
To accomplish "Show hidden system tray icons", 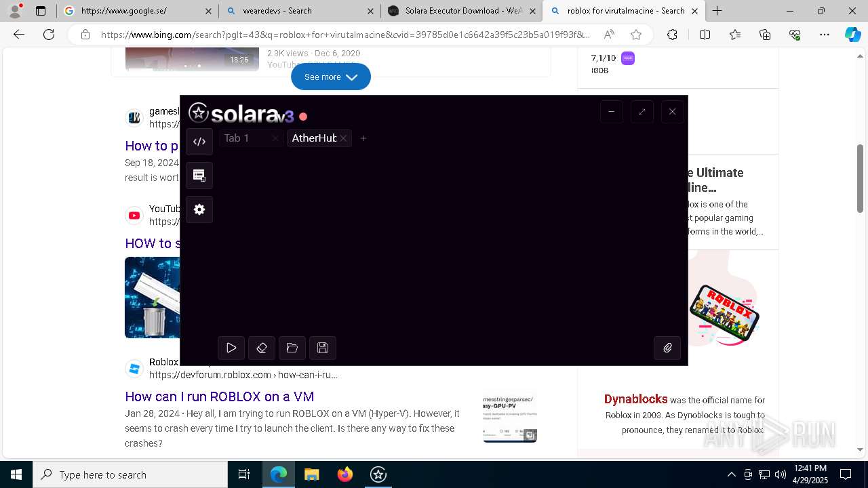I will (731, 474).
